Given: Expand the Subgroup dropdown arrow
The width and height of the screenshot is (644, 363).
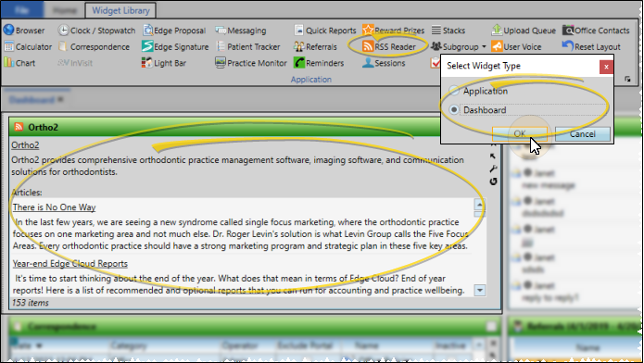Looking at the screenshot, I should [484, 47].
